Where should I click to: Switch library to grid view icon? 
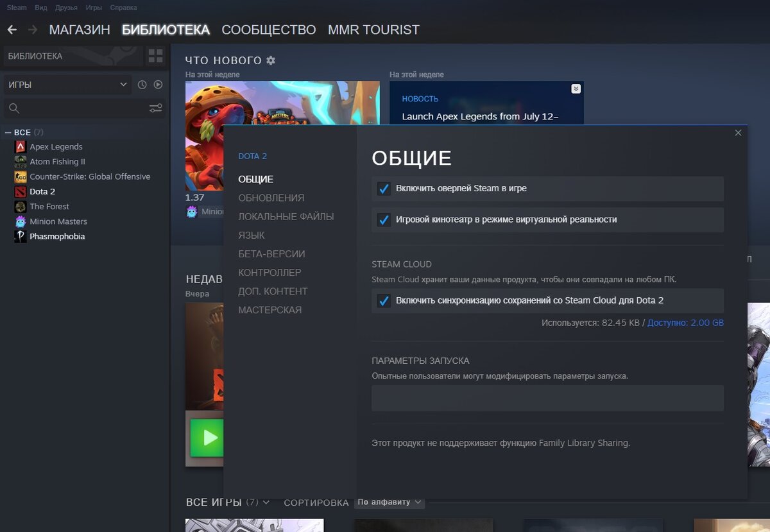(155, 56)
